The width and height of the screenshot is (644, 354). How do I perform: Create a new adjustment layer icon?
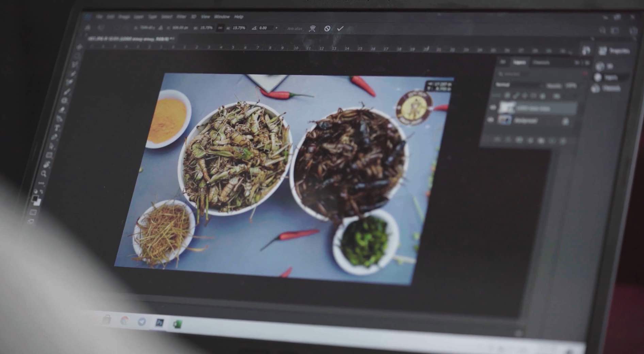[530, 140]
